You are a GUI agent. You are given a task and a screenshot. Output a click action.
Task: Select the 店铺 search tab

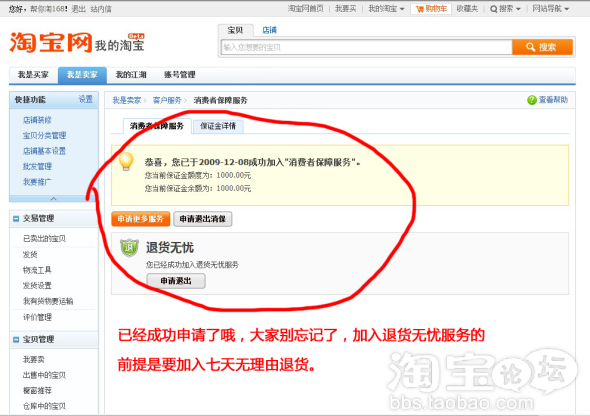point(269,30)
